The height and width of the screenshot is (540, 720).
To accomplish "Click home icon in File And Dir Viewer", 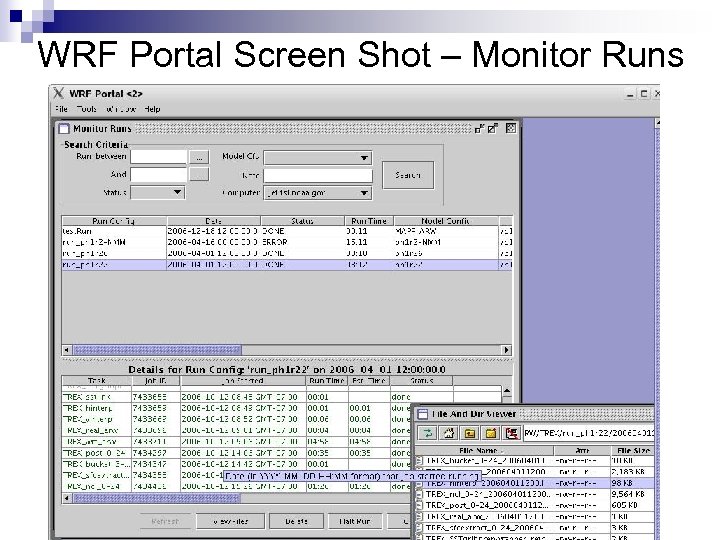I will point(449,433).
